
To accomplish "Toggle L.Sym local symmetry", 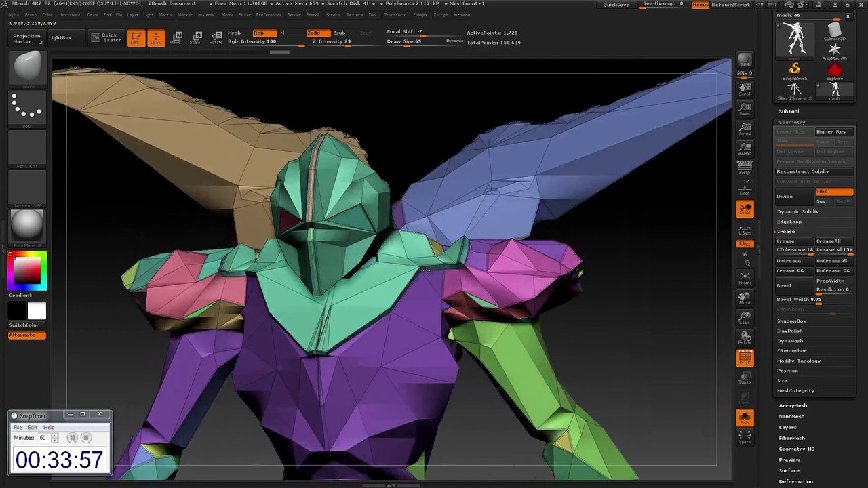I will click(x=745, y=230).
